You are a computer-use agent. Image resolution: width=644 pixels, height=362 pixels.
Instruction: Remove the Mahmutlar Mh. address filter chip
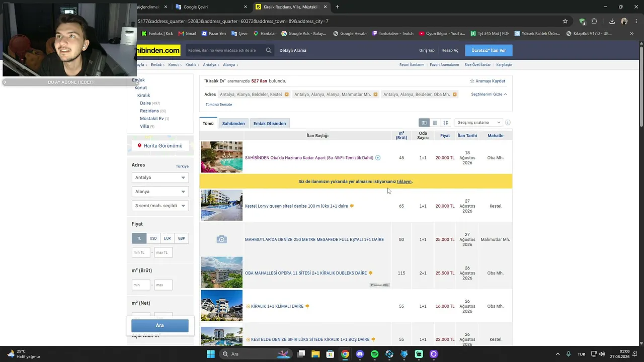tap(375, 95)
